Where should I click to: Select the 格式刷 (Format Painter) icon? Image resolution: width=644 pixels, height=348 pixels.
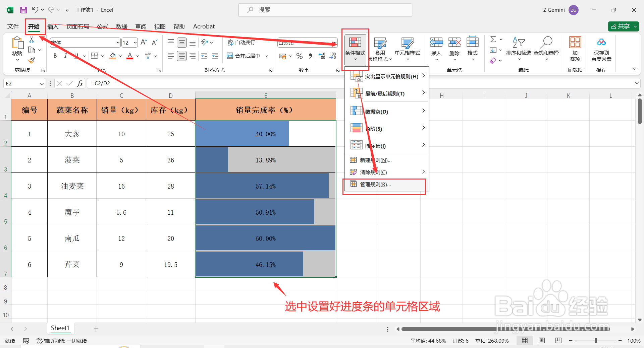coord(32,60)
